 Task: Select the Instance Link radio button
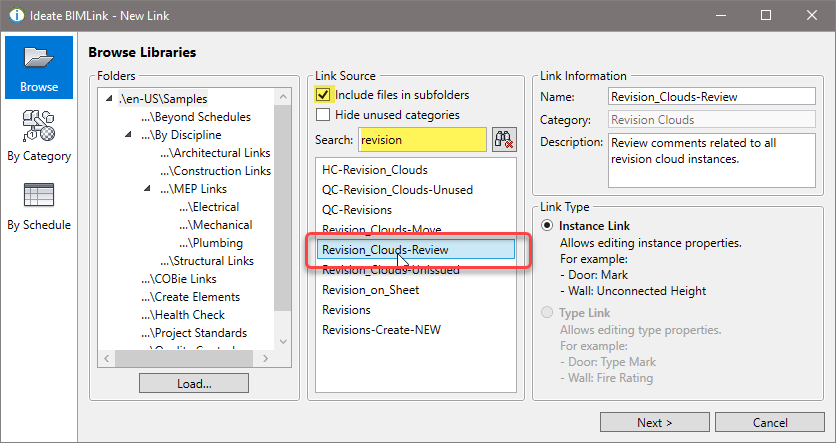pyautogui.click(x=547, y=225)
